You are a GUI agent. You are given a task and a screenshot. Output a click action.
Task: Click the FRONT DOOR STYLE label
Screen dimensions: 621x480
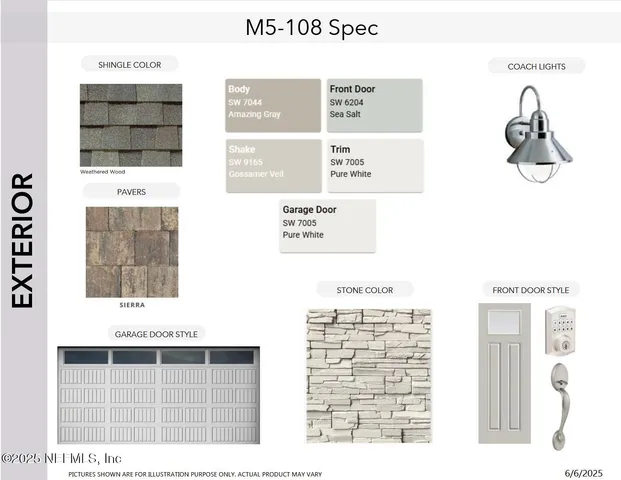[x=530, y=290]
